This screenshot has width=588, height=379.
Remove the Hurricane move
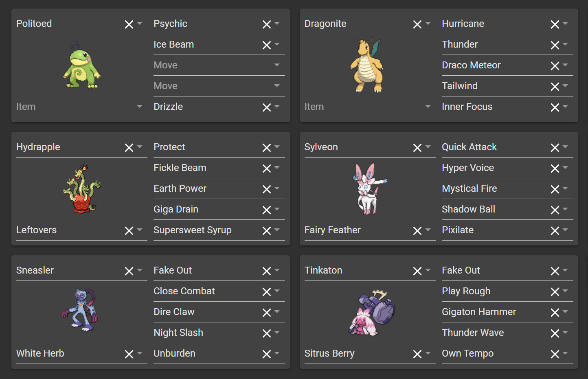pyautogui.click(x=555, y=24)
